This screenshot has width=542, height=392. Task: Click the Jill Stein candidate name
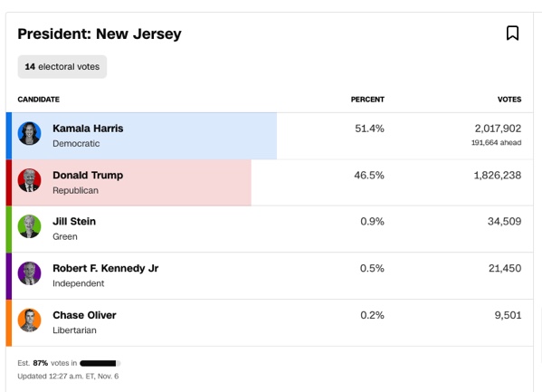pyautogui.click(x=74, y=222)
